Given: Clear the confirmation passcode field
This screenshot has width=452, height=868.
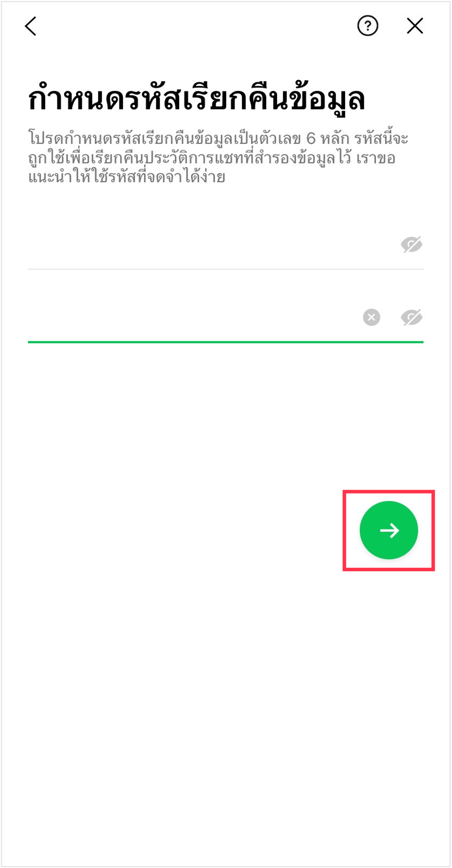Looking at the screenshot, I should point(371,317).
